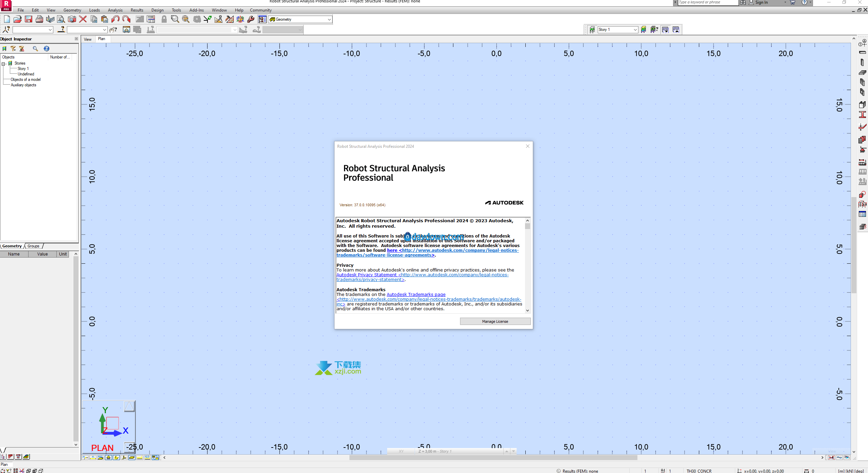Click Manage License button
The width and height of the screenshot is (868, 473).
click(495, 321)
